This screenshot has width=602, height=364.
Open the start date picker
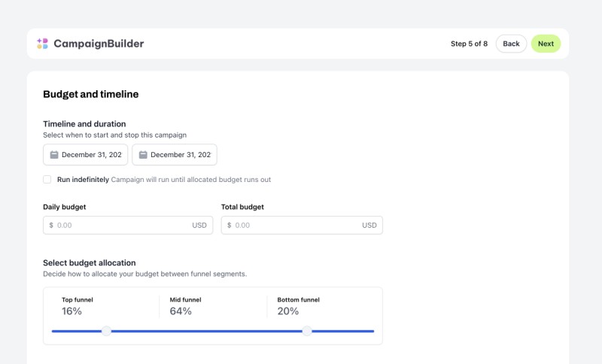pyautogui.click(x=85, y=155)
